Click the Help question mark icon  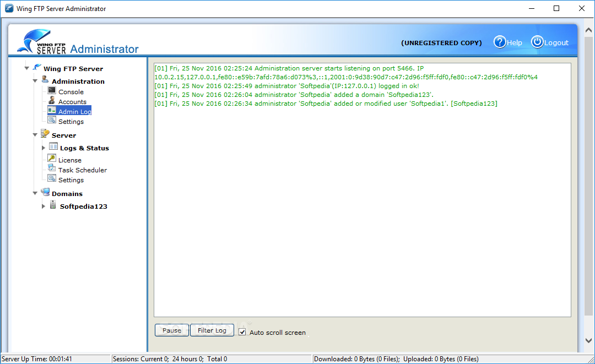pyautogui.click(x=500, y=42)
